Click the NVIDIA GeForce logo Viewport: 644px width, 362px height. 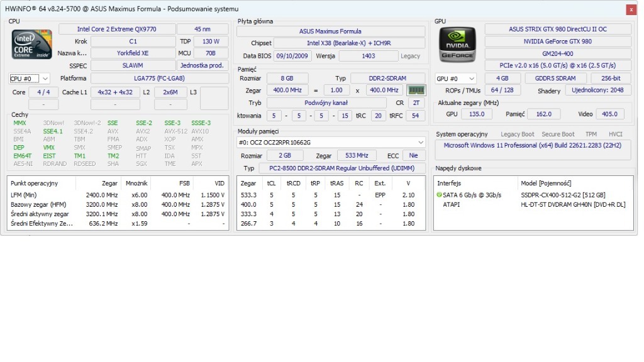click(x=457, y=44)
